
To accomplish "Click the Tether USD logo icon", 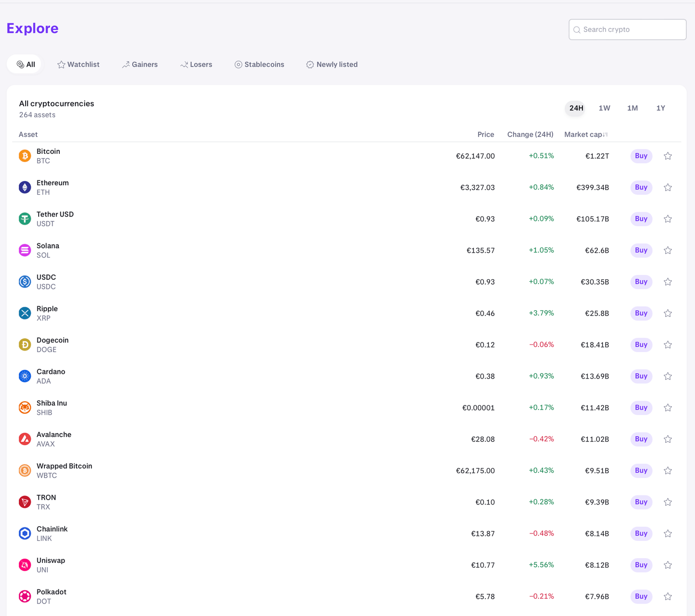I will pos(25,219).
